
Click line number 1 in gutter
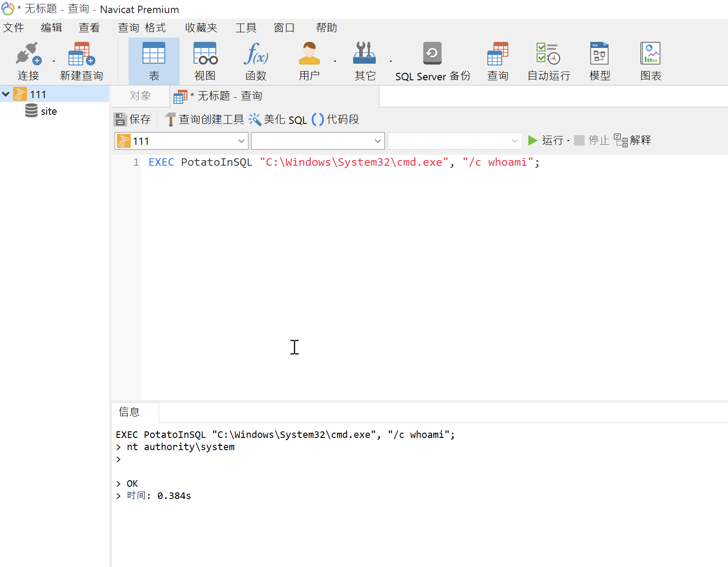point(136,162)
